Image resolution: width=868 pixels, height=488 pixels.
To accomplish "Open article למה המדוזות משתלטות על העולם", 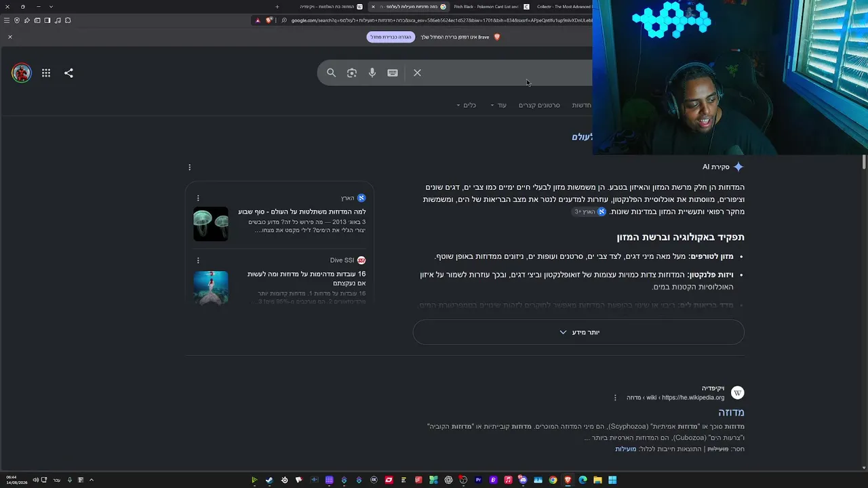I will coord(302,212).
